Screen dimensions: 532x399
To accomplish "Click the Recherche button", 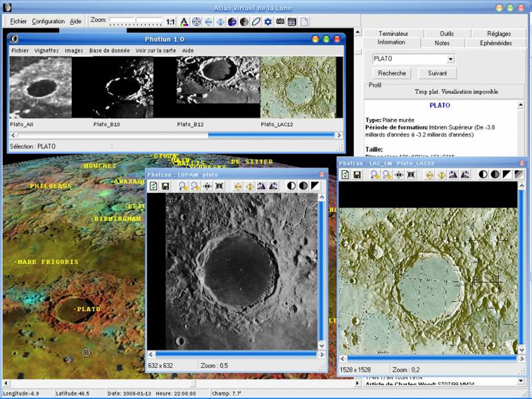I will (392, 73).
